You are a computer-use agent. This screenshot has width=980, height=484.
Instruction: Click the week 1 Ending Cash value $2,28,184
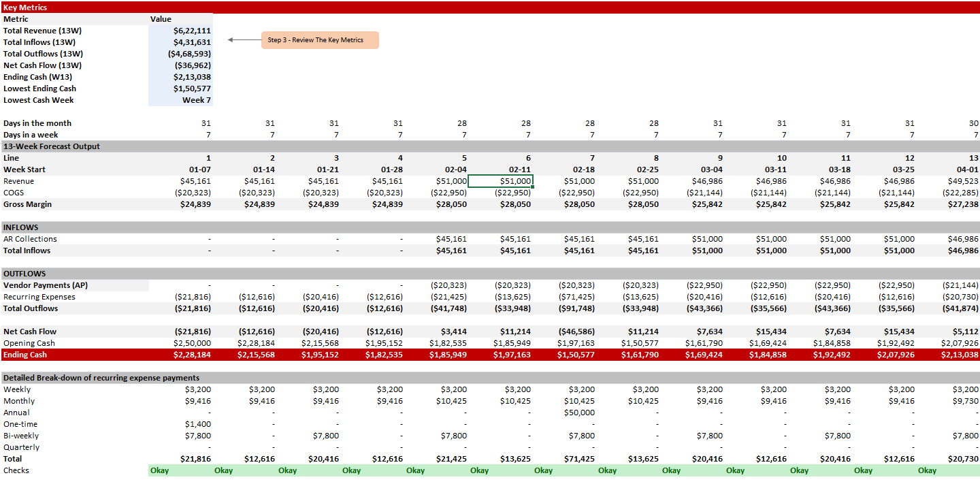(192, 355)
